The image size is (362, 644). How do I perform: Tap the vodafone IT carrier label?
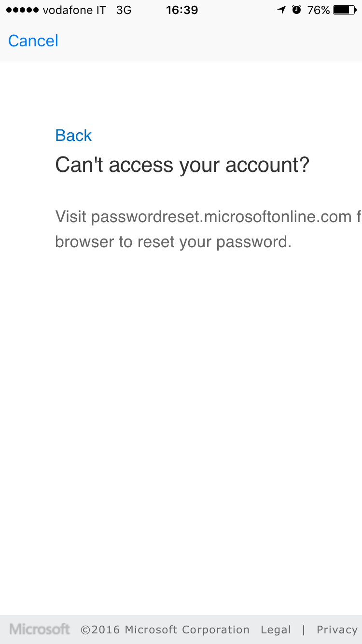pos(74,10)
